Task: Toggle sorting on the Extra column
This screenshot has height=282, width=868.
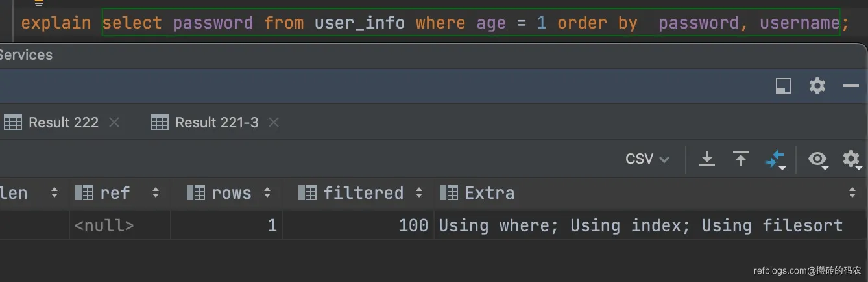Action: [852, 193]
